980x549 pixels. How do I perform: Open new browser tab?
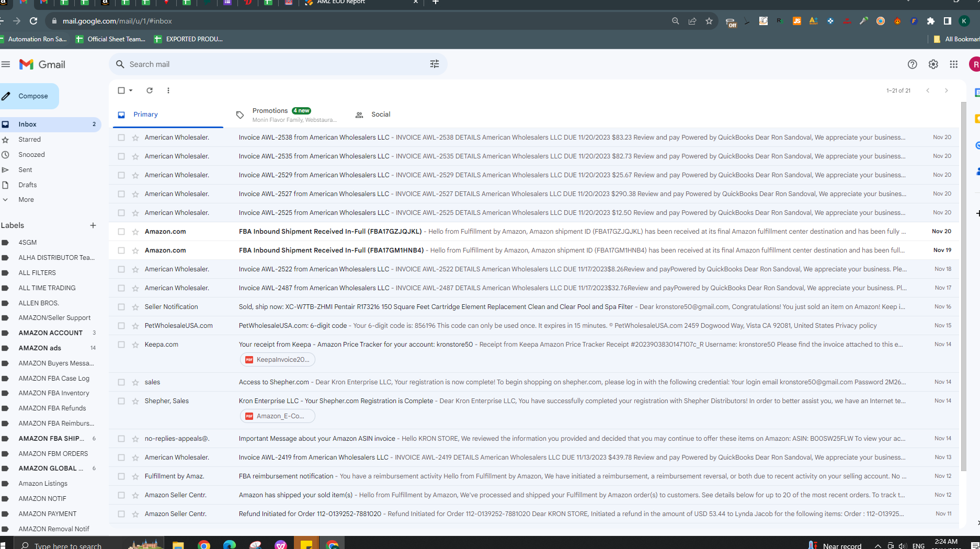(436, 2)
